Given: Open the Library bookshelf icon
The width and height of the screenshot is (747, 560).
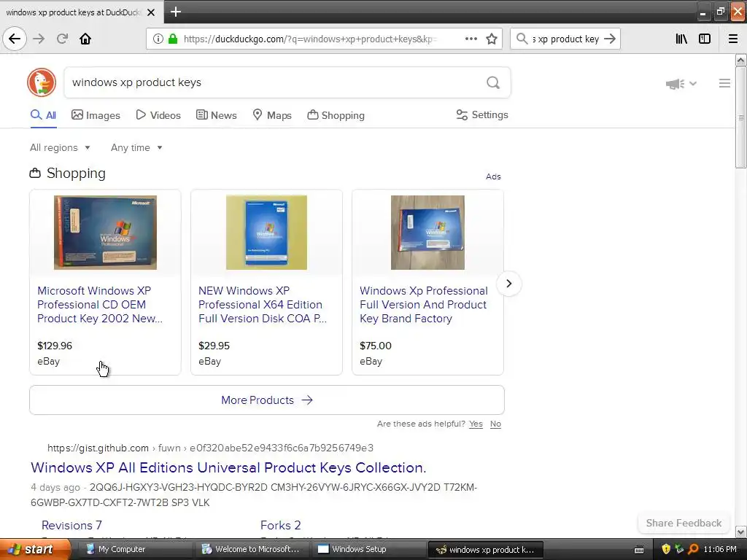Looking at the screenshot, I should click(681, 39).
